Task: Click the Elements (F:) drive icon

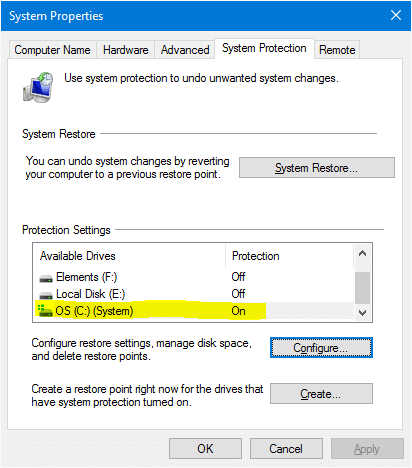Action: 46,278
